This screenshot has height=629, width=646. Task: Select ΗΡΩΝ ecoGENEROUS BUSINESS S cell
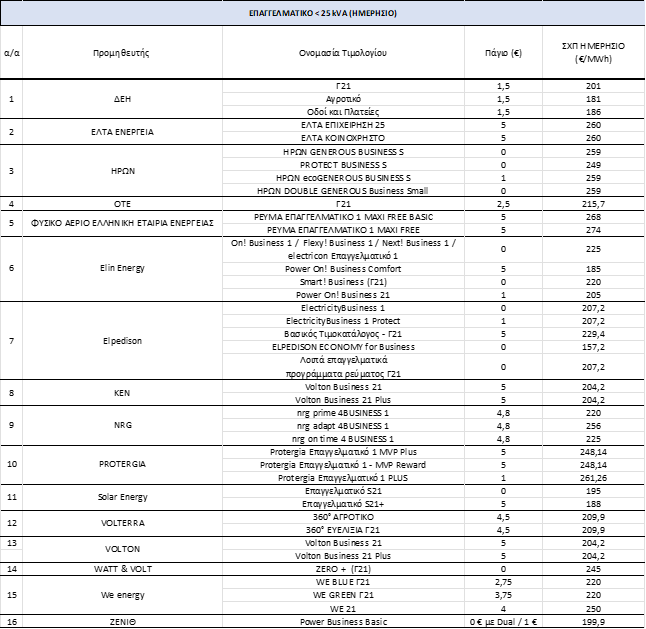click(343, 178)
